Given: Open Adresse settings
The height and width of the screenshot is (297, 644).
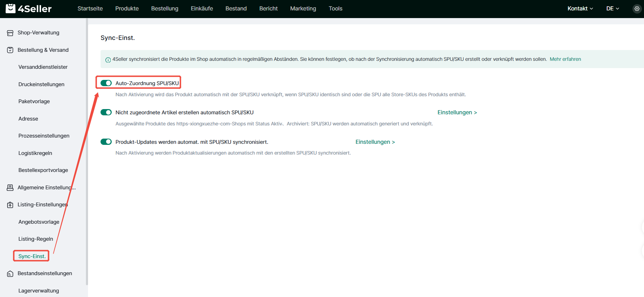Looking at the screenshot, I should [x=28, y=119].
